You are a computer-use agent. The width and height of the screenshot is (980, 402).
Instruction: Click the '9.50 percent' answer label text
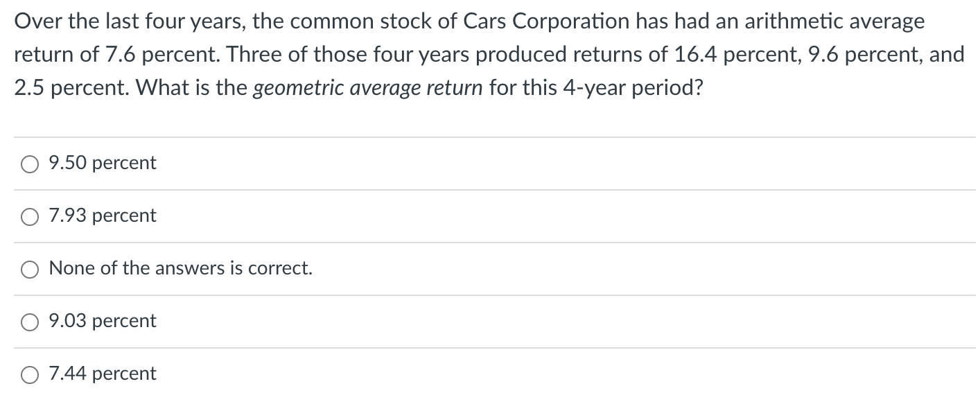point(103,164)
